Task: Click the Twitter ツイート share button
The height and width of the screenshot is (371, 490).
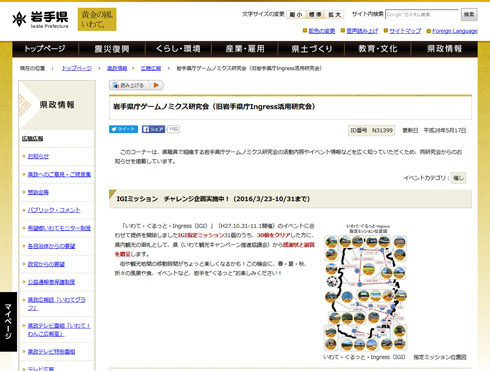Action: (x=123, y=129)
